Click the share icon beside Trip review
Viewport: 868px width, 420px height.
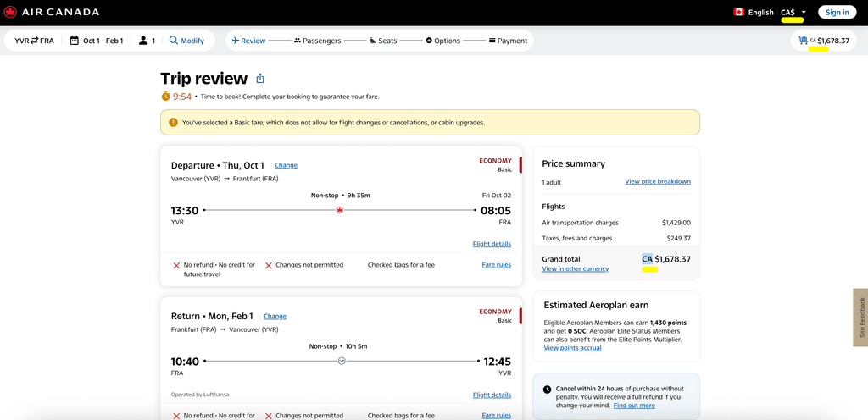tap(260, 79)
